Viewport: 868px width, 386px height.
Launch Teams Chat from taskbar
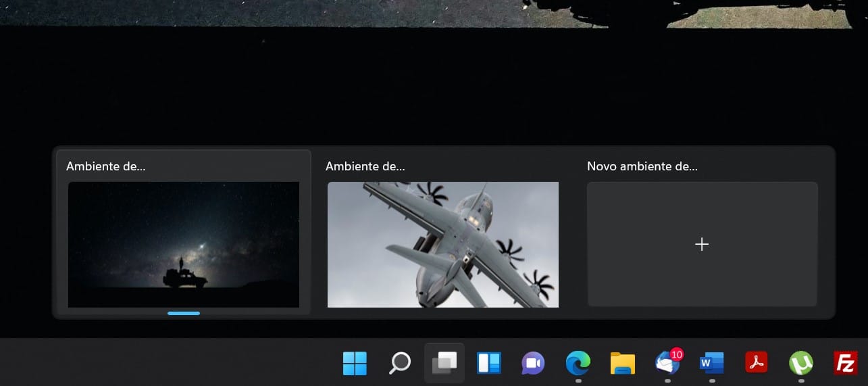click(533, 364)
